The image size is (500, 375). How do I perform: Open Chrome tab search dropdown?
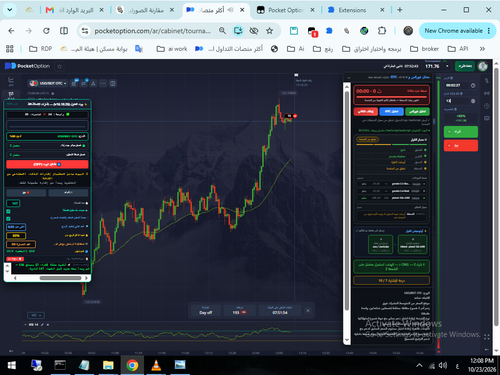tap(10, 10)
